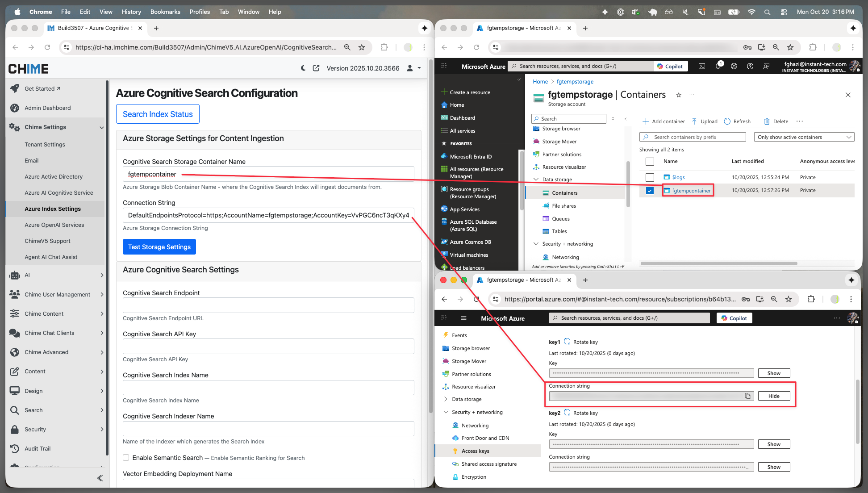The image size is (868, 493).
Task: Click the Test Storage Settings button
Action: coord(159,247)
